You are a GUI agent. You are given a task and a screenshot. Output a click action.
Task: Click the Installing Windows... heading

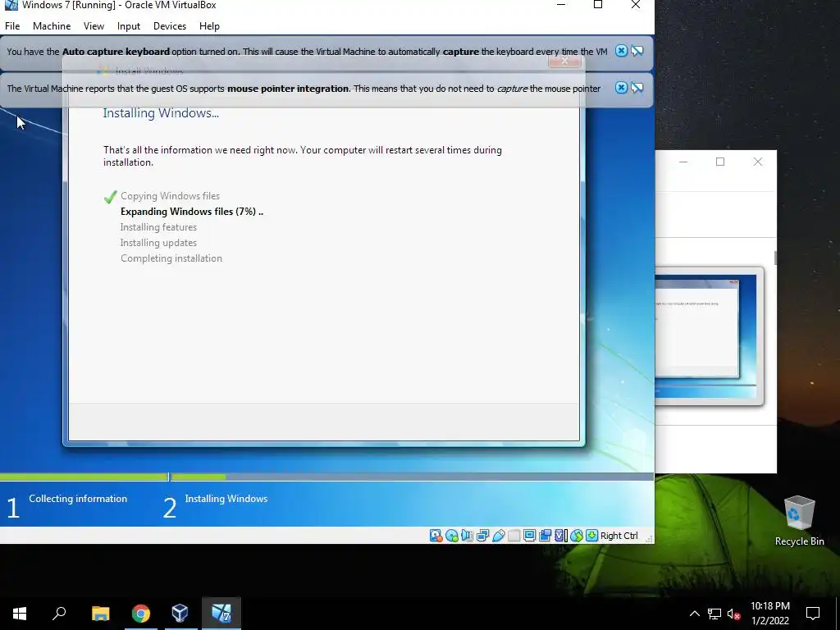click(161, 113)
